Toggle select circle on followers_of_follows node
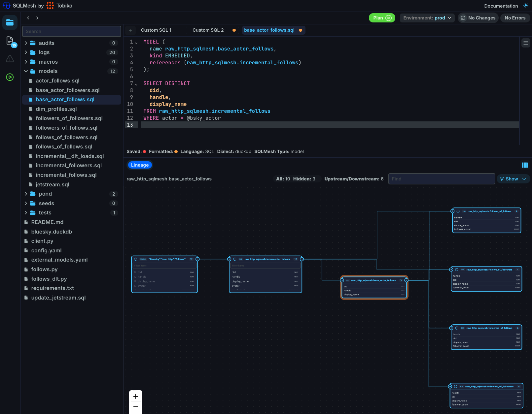 (x=457, y=328)
